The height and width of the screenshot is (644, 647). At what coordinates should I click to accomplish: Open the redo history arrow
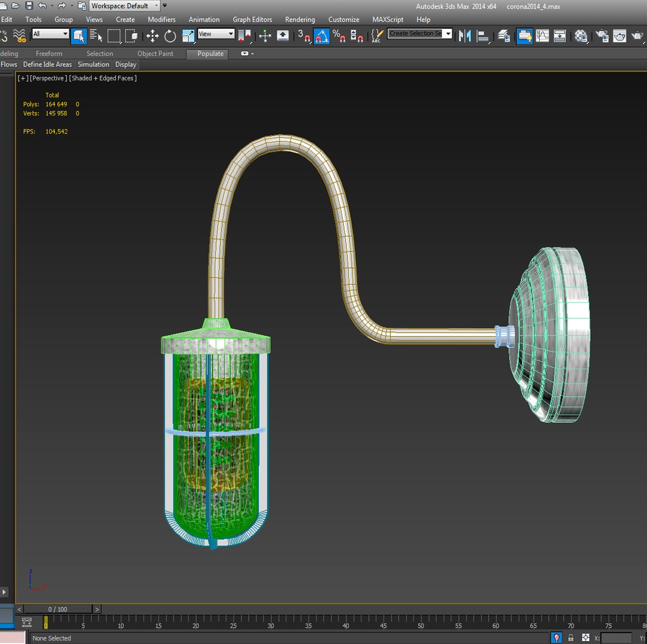[72, 6]
